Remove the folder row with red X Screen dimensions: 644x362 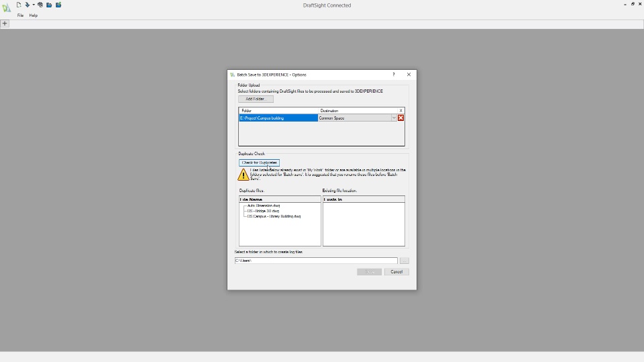[x=401, y=118]
